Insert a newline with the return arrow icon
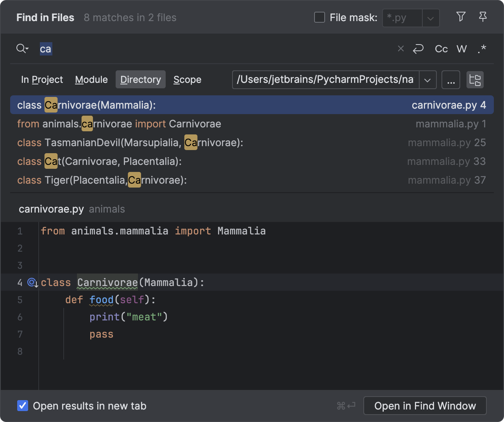Screen dimensions: 504x422 [418, 48]
